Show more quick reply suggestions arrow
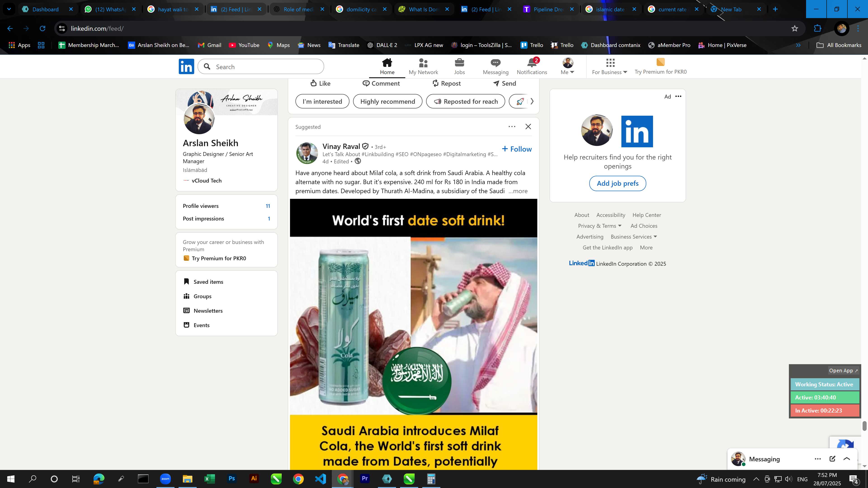868x488 pixels. [532, 101]
